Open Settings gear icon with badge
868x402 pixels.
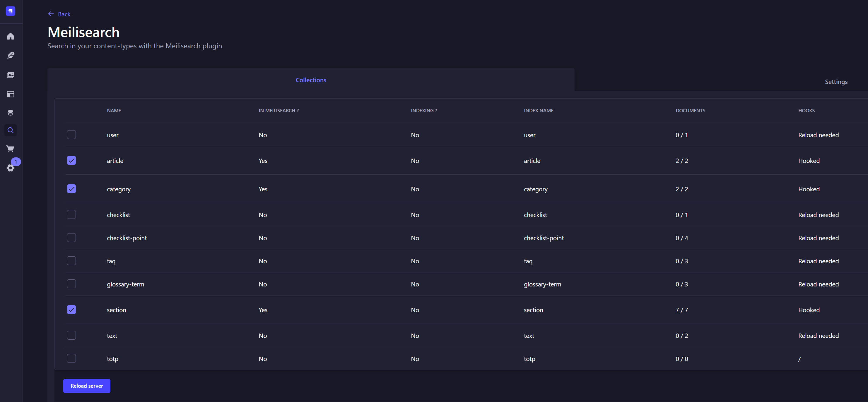pos(11,168)
